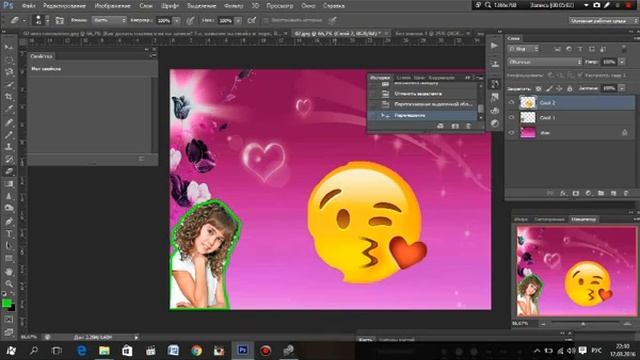640x360 pixels.
Task: Click new snapshot camera icon in History
Action: click(455, 126)
